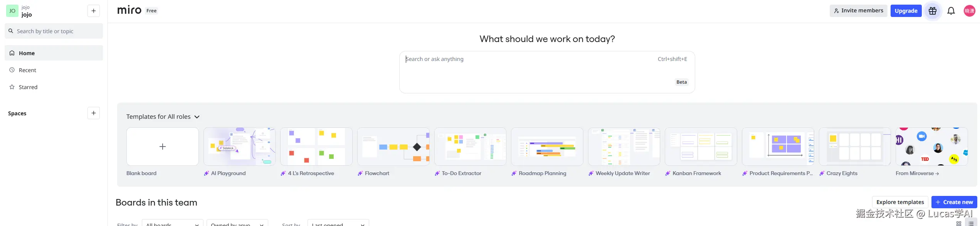Image resolution: width=980 pixels, height=226 pixels.
Task: Switch to list view of boards
Action: pyautogui.click(x=971, y=223)
